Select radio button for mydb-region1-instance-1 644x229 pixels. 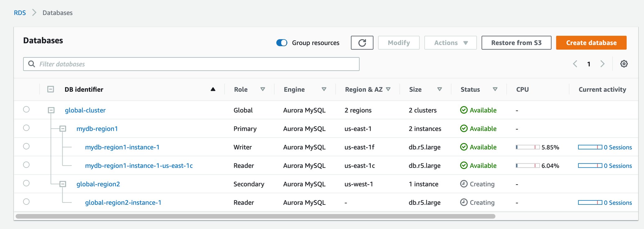click(x=26, y=146)
